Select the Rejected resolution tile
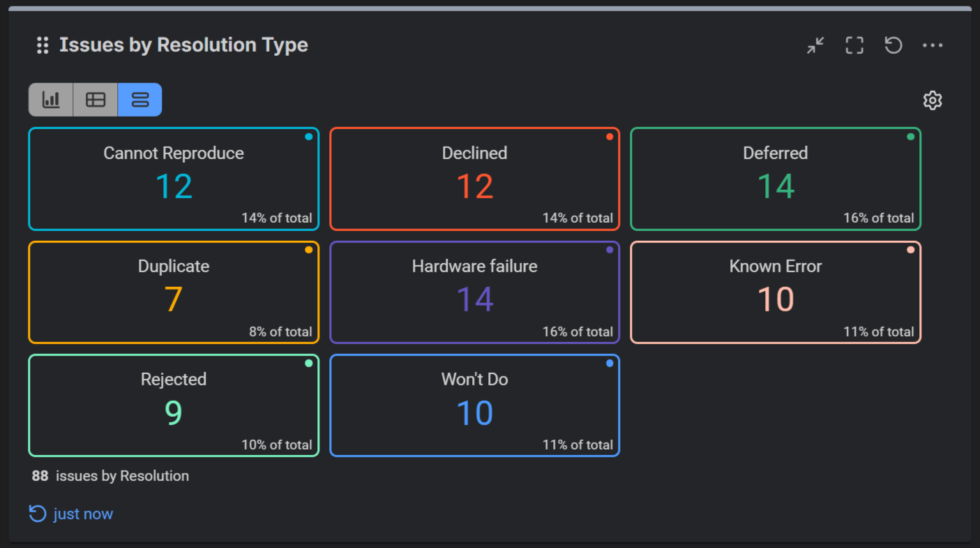The image size is (980, 548). 173,405
